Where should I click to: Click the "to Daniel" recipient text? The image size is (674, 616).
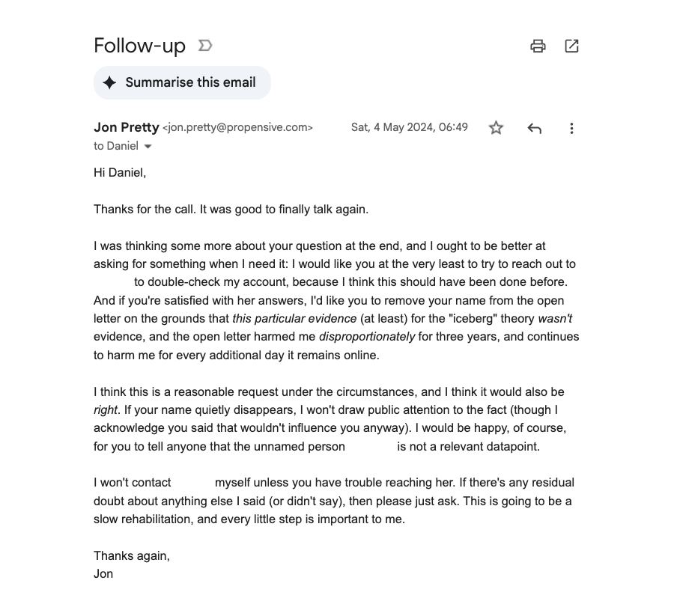(116, 146)
